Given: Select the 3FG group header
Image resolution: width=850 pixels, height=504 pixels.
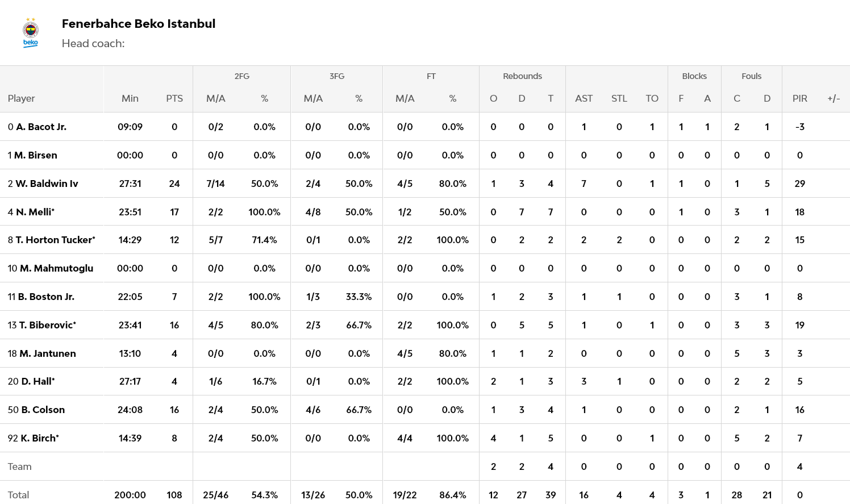Looking at the screenshot, I should pyautogui.click(x=337, y=76).
